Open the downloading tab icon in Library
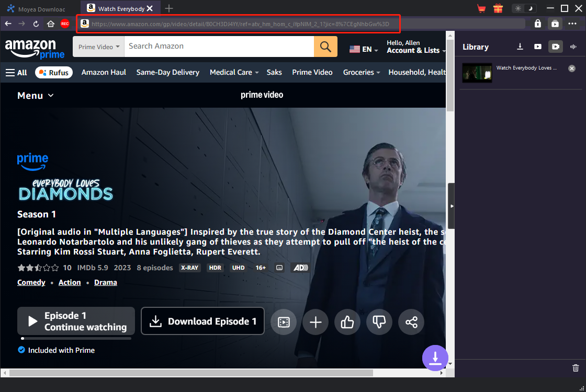This screenshot has width=586, height=392. click(x=520, y=47)
